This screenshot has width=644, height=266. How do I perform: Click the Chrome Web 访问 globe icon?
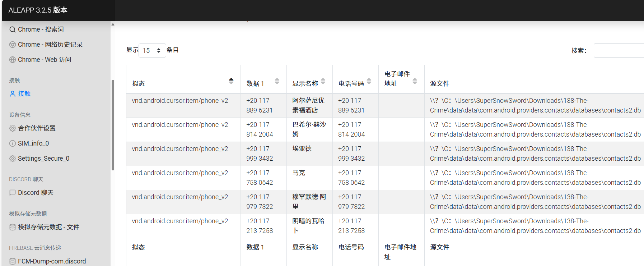[x=13, y=60]
